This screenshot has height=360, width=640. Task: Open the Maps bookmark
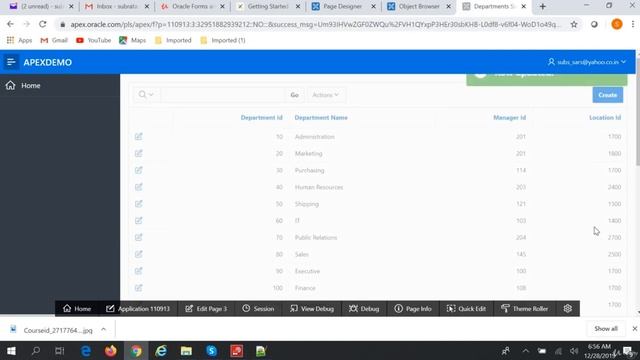point(132,40)
